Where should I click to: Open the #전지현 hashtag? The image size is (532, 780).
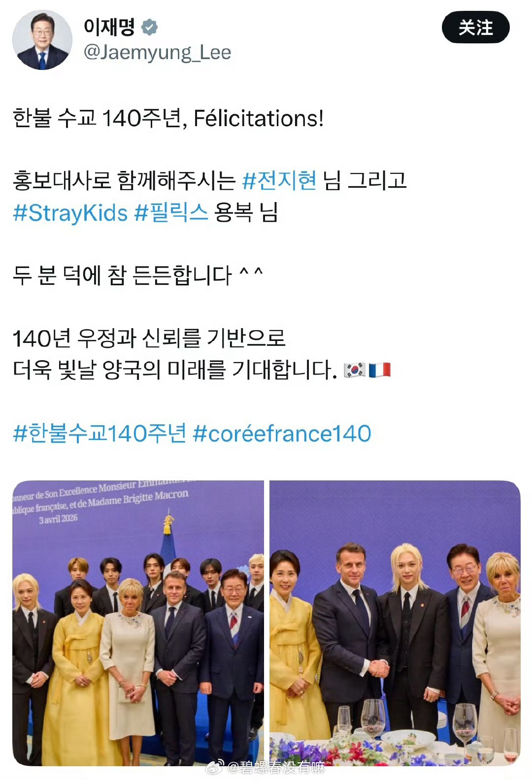coord(279,180)
